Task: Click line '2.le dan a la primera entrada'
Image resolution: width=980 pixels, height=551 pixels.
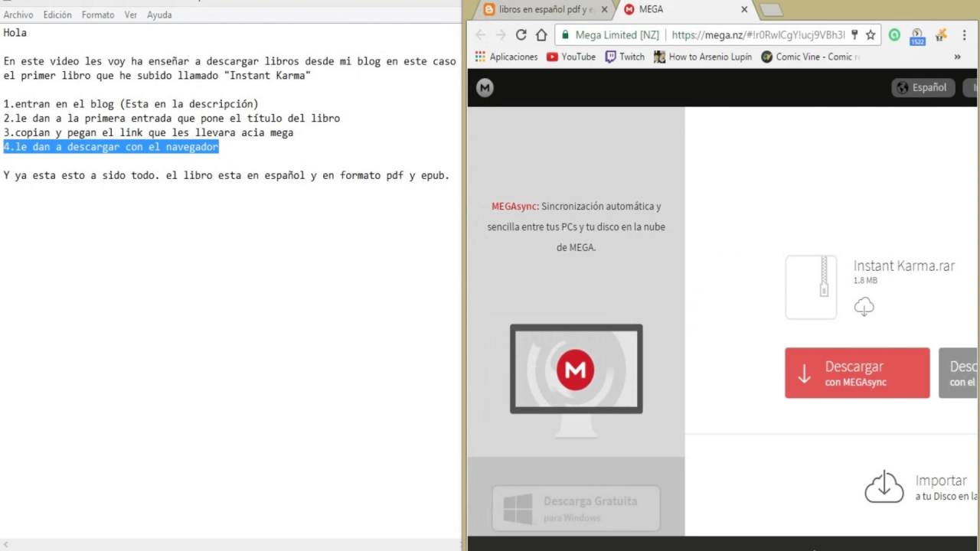Action: [x=171, y=119]
